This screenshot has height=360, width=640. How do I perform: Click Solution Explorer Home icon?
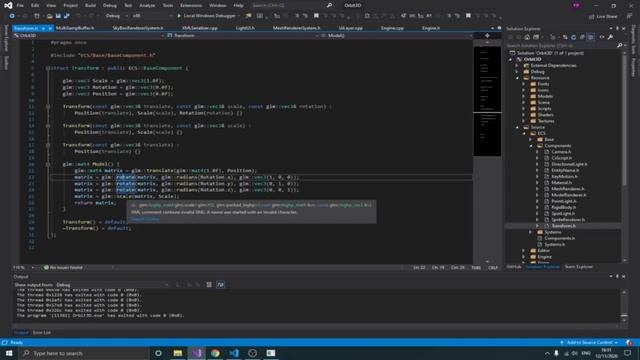(527, 37)
